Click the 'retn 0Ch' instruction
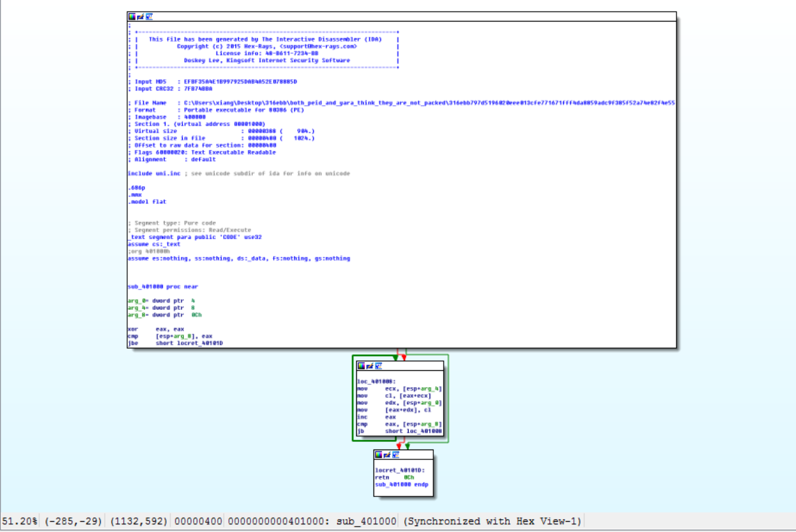The height and width of the screenshot is (532, 796). (394, 478)
